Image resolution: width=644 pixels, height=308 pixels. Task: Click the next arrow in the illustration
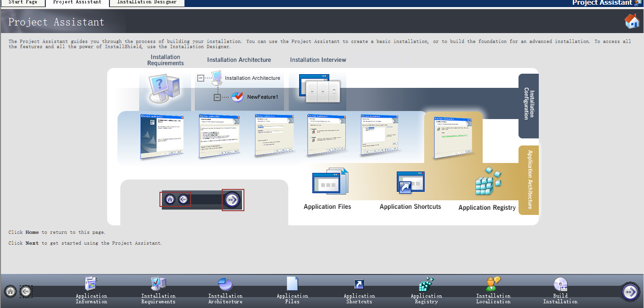232,200
